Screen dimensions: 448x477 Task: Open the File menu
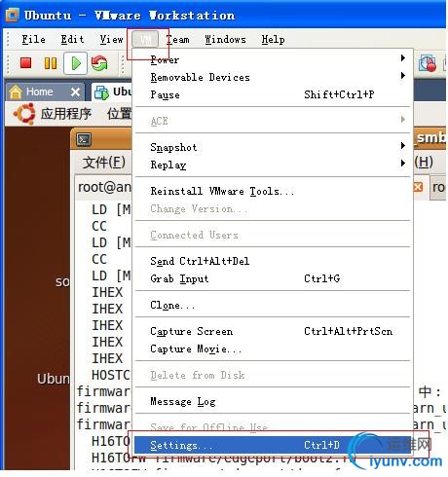click(33, 40)
